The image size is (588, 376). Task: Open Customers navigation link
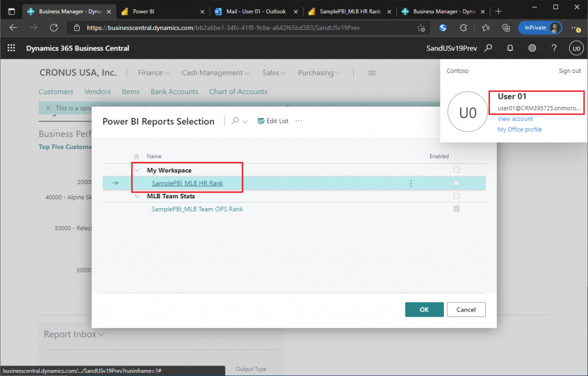[56, 91]
